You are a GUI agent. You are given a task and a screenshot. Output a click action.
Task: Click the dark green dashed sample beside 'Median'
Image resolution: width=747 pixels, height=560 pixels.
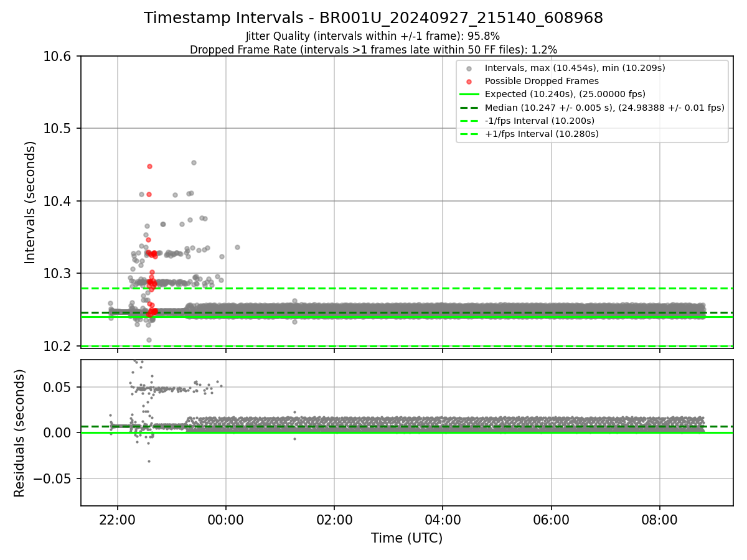pos(469,108)
